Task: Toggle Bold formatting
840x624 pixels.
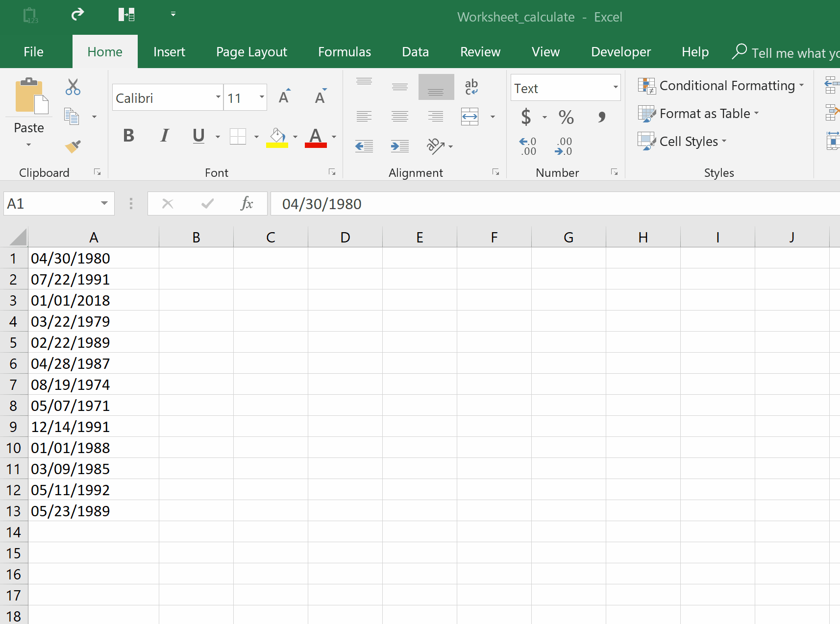Action: coord(128,136)
